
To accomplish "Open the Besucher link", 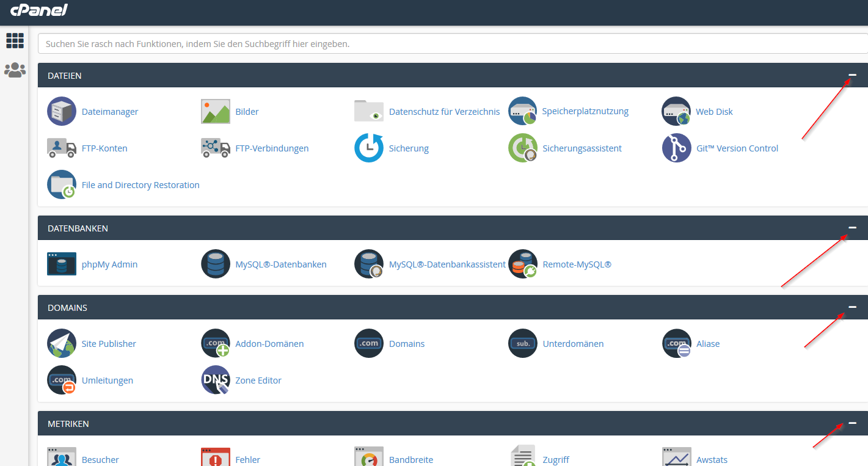I will point(100,460).
